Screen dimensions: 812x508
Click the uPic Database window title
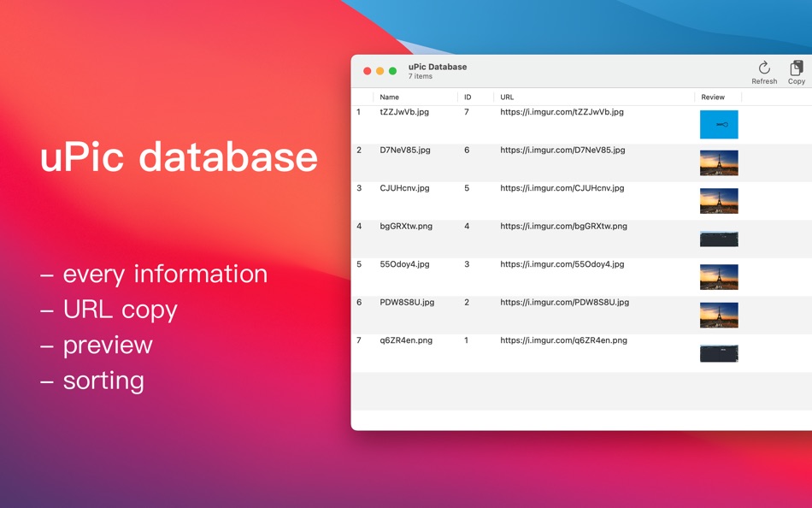[438, 67]
